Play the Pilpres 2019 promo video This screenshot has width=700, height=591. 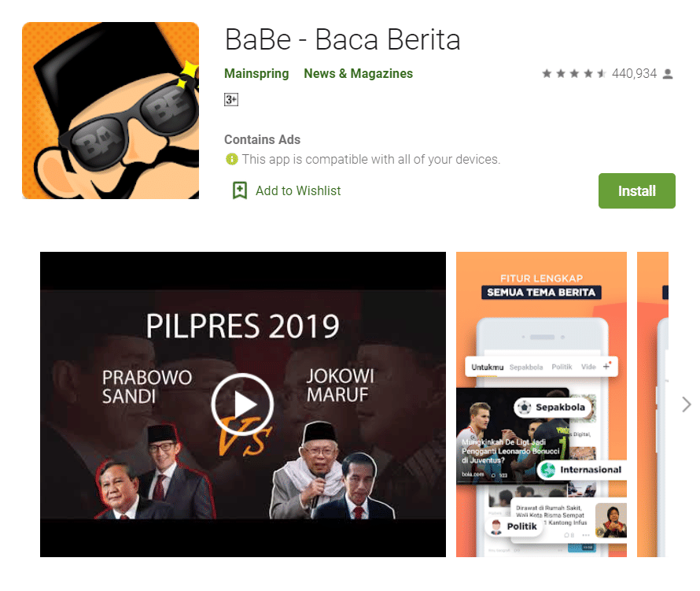[242, 404]
